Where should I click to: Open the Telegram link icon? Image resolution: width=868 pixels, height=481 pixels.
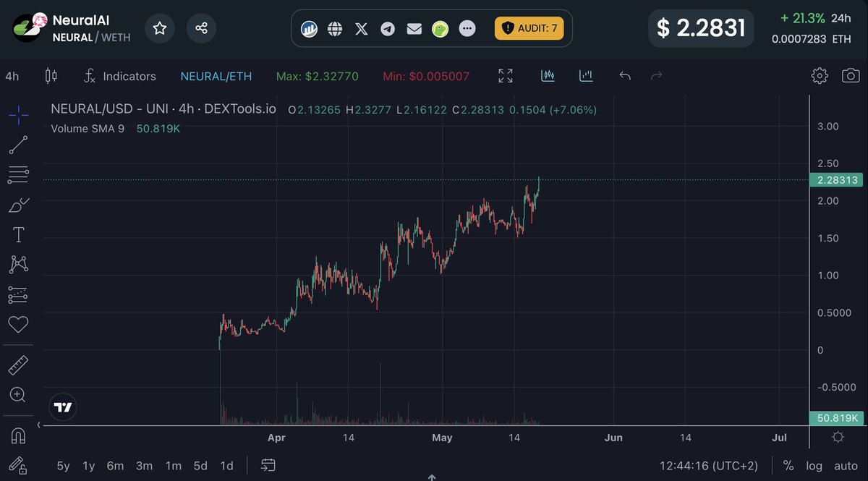[388, 29]
